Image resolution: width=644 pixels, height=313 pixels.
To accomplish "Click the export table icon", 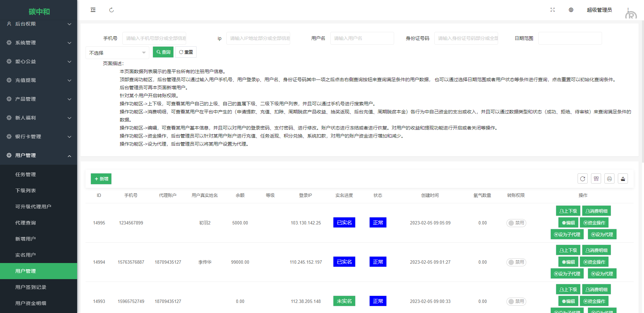I will 623,179.
